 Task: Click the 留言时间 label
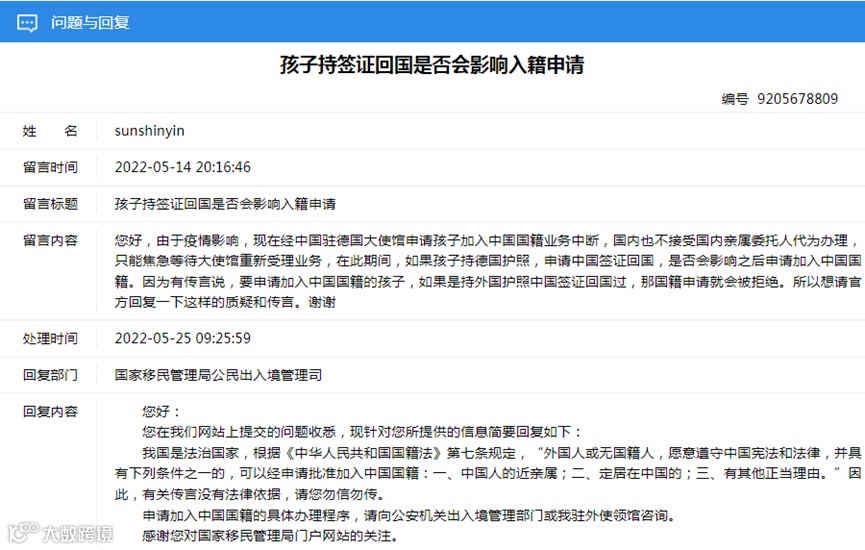tap(50, 167)
